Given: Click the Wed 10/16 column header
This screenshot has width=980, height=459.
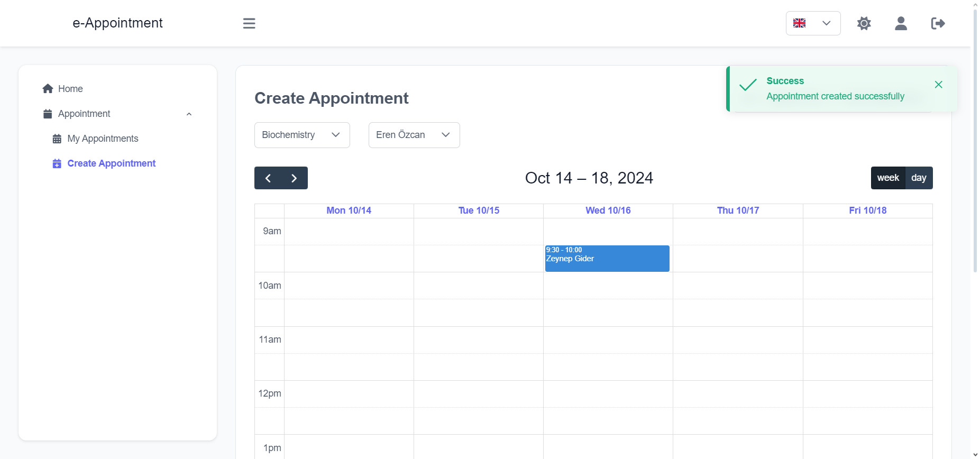Looking at the screenshot, I should point(608,210).
